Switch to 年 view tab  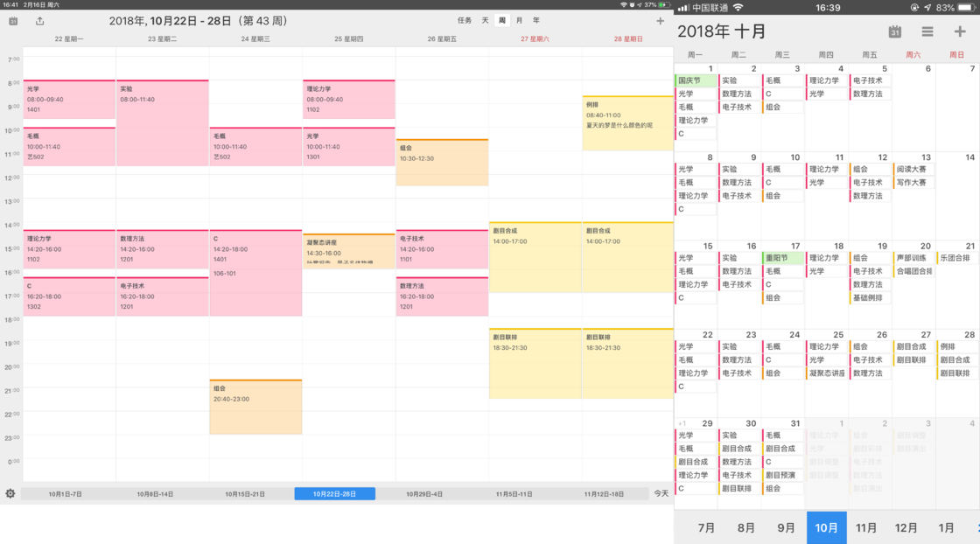[536, 21]
